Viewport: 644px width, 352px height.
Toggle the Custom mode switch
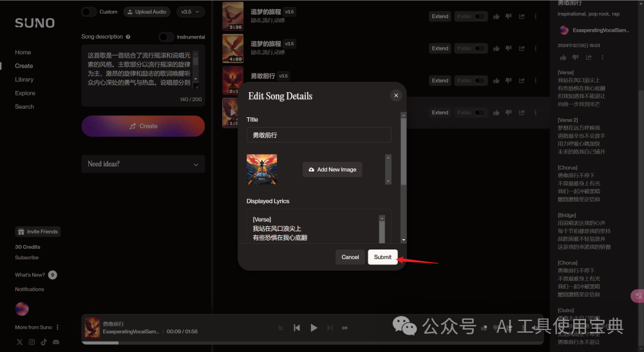pos(89,12)
